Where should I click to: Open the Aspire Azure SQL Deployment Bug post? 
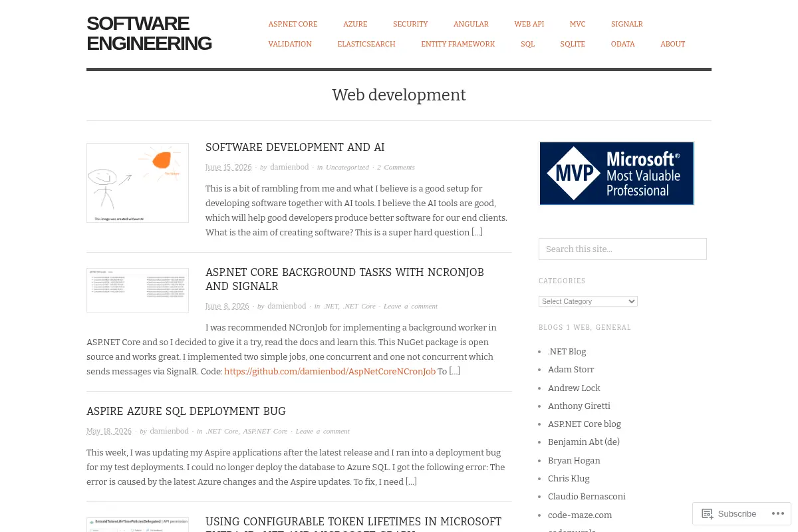(x=186, y=411)
